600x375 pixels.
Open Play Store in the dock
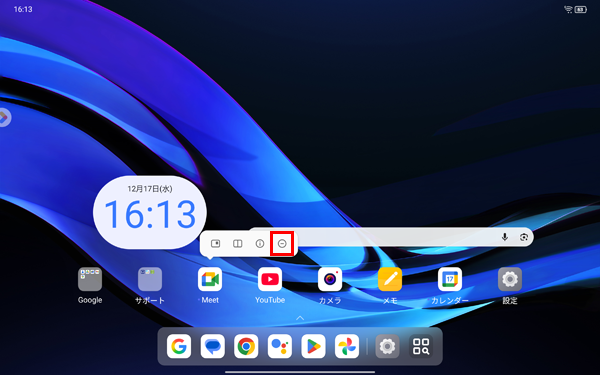click(x=313, y=346)
